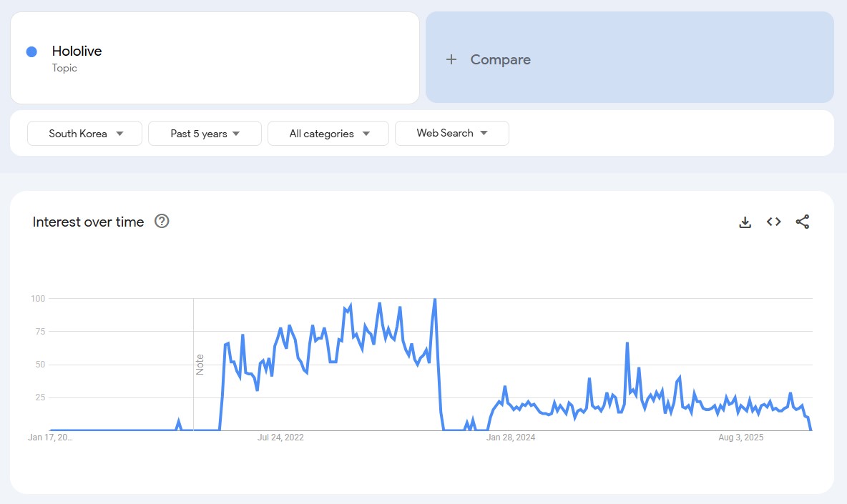Image resolution: width=847 pixels, height=504 pixels.
Task: Open the All categories dropdown
Action: (x=328, y=133)
